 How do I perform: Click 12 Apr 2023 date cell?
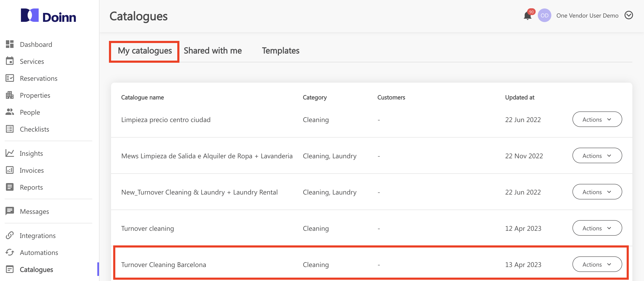pyautogui.click(x=523, y=228)
